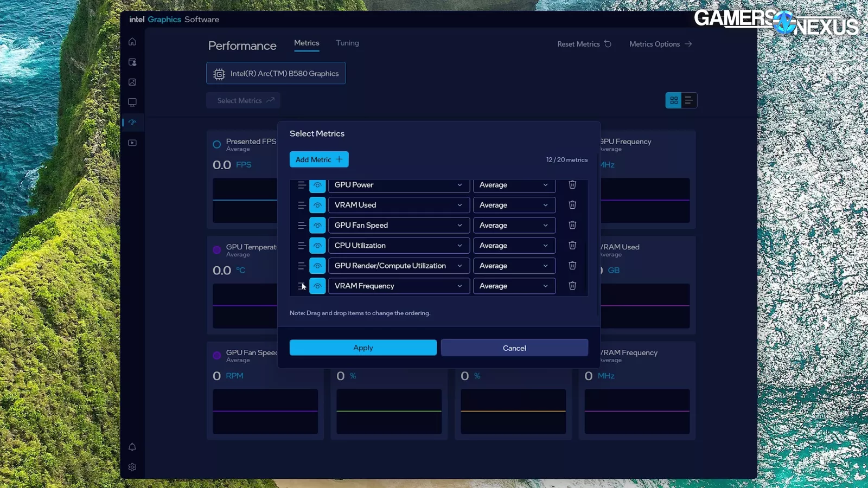Viewport: 868px width, 488px height.
Task: Remove the GPU Fan Speed metric
Action: point(572,225)
